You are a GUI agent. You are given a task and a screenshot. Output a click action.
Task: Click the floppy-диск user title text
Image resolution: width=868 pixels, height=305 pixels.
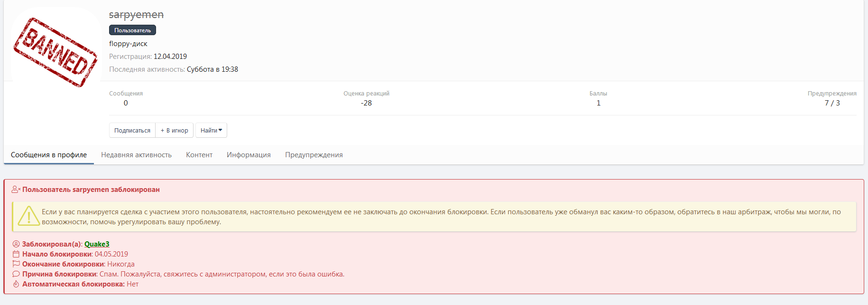(x=128, y=44)
